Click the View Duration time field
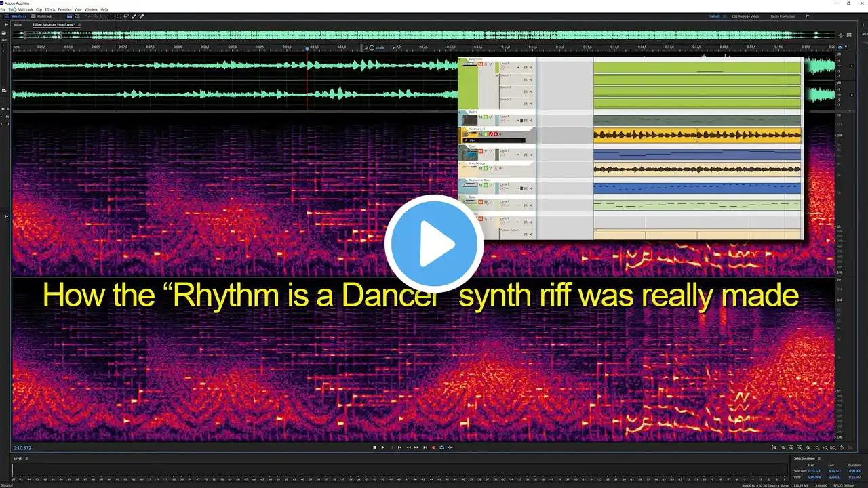The image size is (868, 488). [x=855, y=477]
